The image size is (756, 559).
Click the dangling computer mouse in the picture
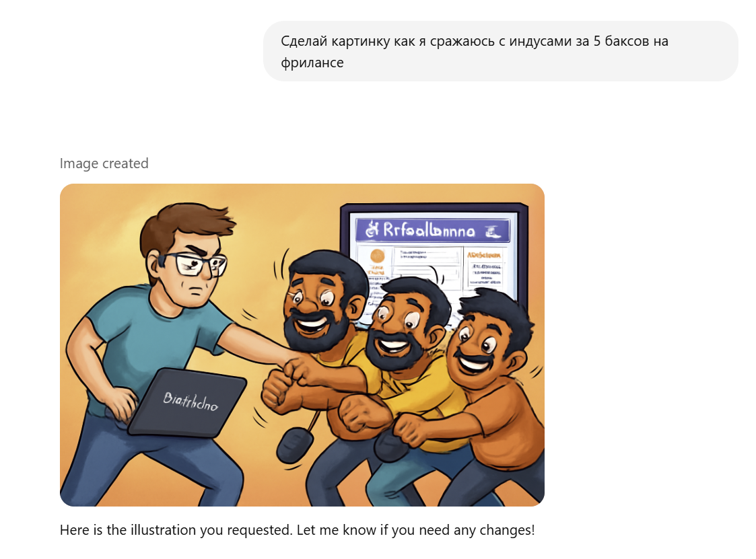[x=295, y=445]
